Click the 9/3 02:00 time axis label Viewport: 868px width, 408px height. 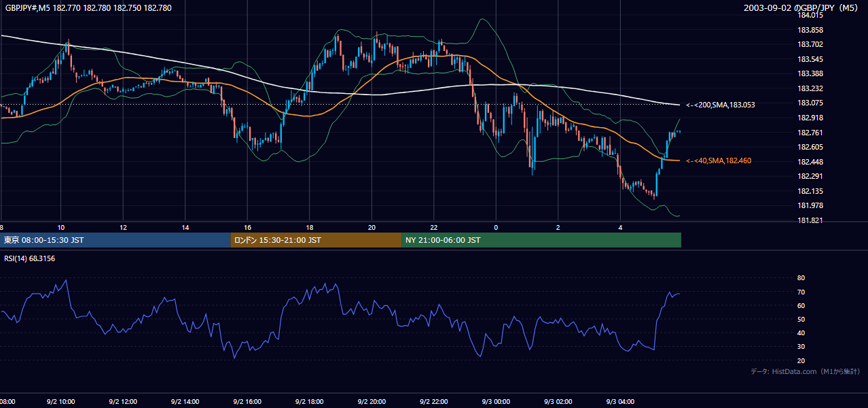coord(558,401)
